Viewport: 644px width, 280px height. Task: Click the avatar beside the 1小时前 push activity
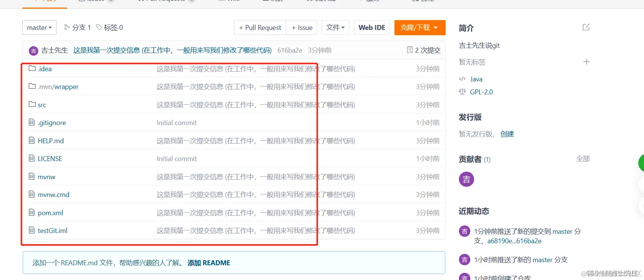pyautogui.click(x=465, y=260)
